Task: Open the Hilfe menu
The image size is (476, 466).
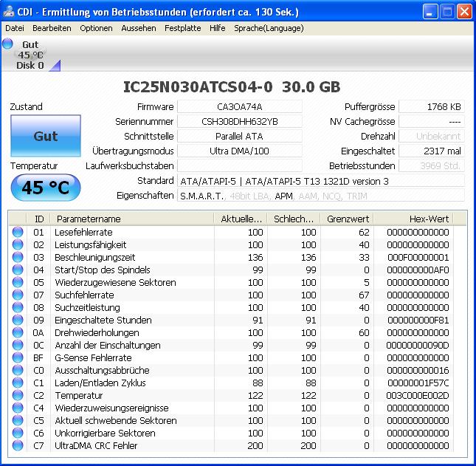Action: (218, 28)
